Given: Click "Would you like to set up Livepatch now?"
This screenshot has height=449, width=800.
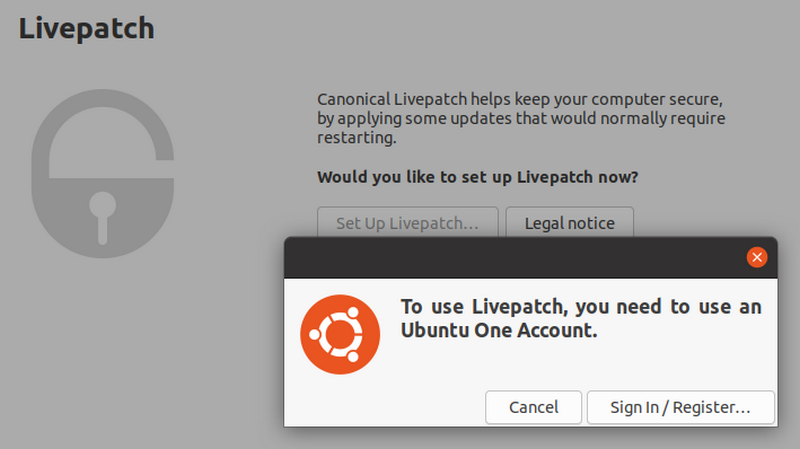Looking at the screenshot, I should click(478, 177).
